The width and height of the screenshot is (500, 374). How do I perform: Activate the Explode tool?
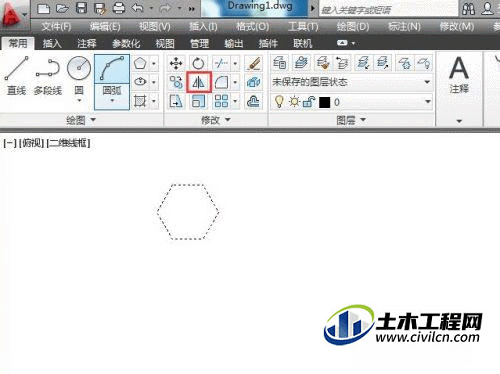254,82
